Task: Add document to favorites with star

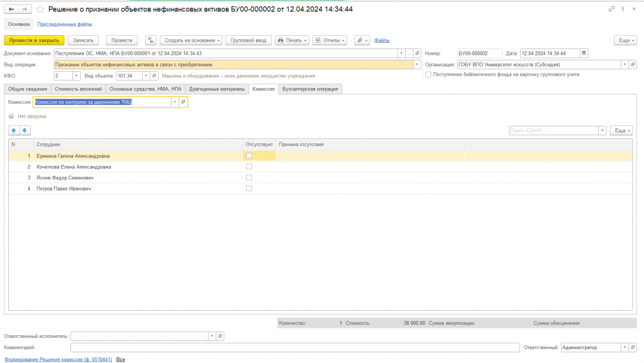Action: click(40, 9)
